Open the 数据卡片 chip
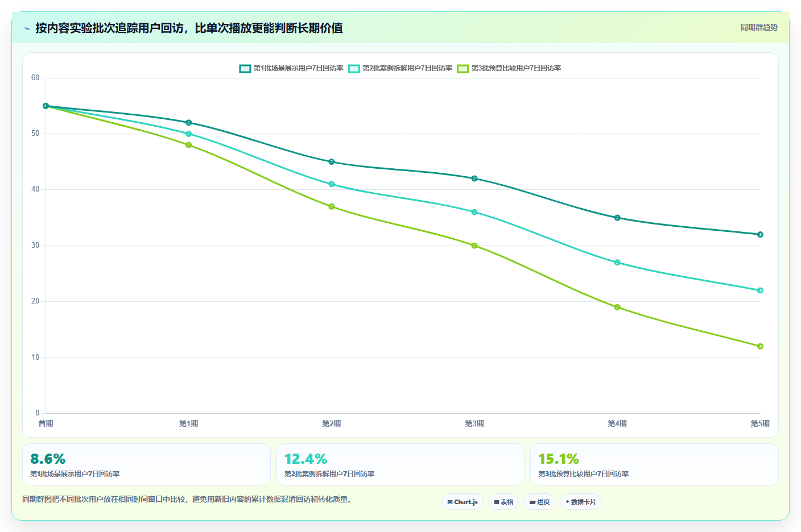 (581, 502)
